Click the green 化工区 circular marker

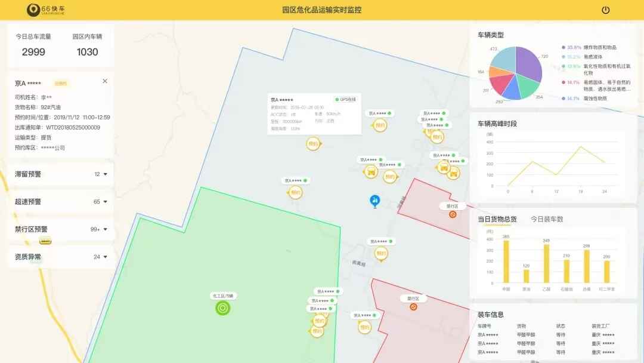[x=222, y=308]
